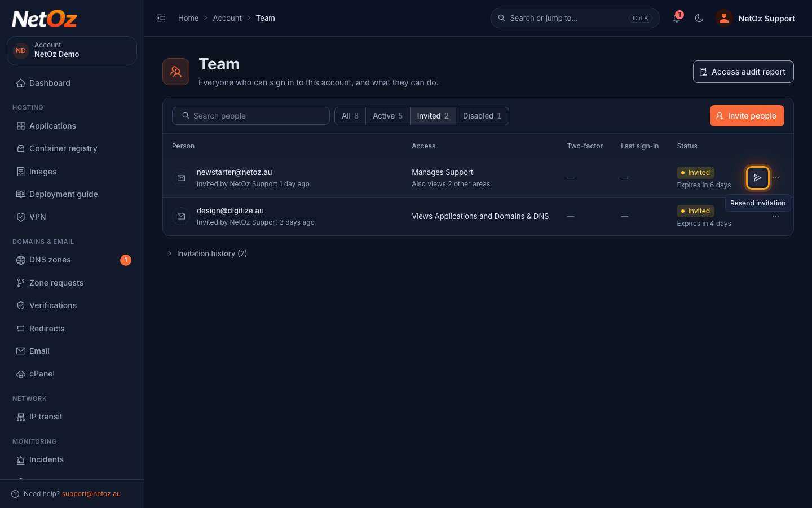
Task: Open the Deployment guide
Action: tap(72, 194)
